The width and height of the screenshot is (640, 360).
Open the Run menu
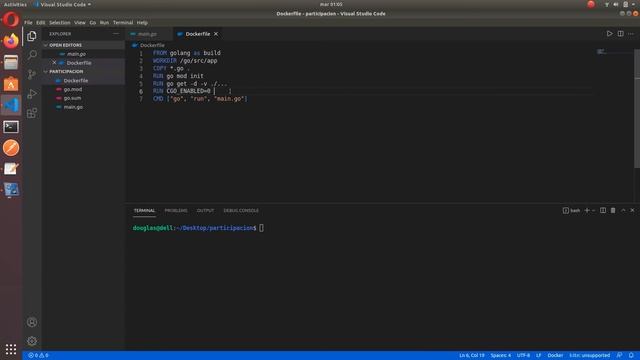pyautogui.click(x=104, y=22)
